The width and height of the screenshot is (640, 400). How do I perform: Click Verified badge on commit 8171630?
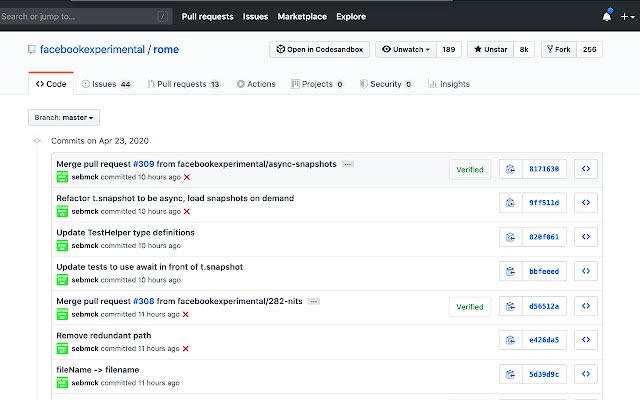click(x=470, y=169)
